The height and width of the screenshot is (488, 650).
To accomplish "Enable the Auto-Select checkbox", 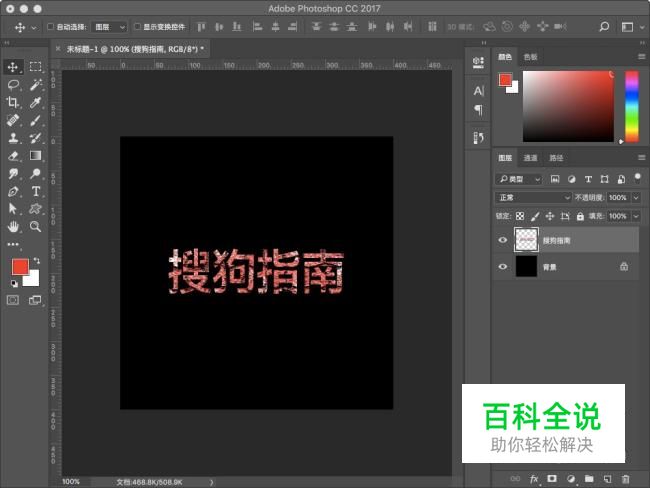I will 50,27.
